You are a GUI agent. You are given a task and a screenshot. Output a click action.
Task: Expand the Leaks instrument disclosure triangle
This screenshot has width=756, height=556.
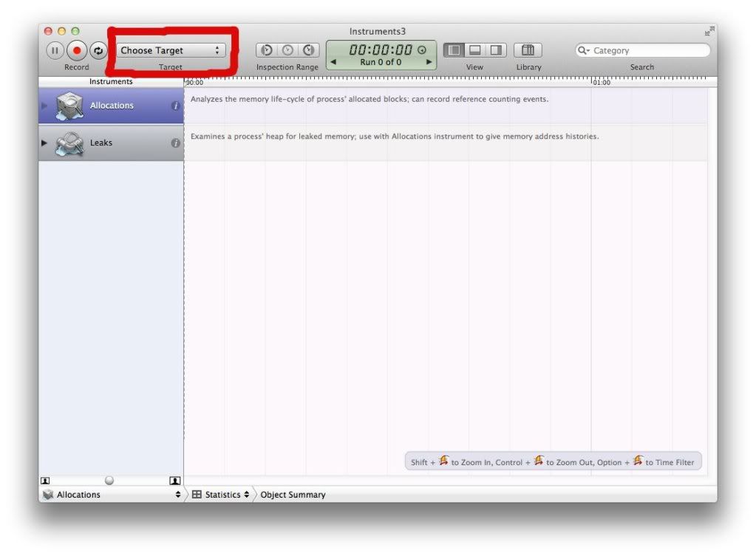click(44, 143)
